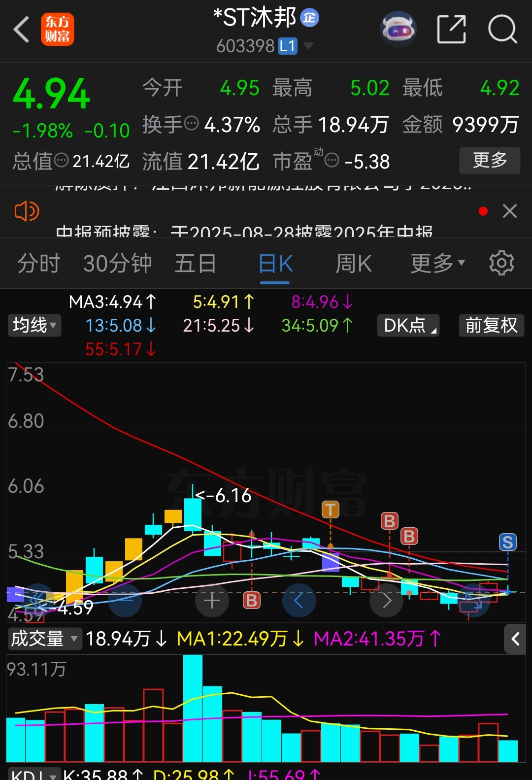Tap the L1 level badge

pyautogui.click(x=288, y=46)
